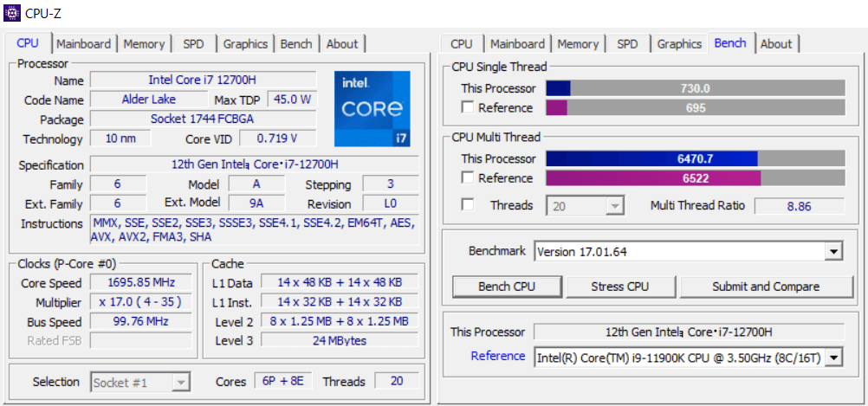
Task: Click the Cores value 6P + 8E
Action: 283,381
